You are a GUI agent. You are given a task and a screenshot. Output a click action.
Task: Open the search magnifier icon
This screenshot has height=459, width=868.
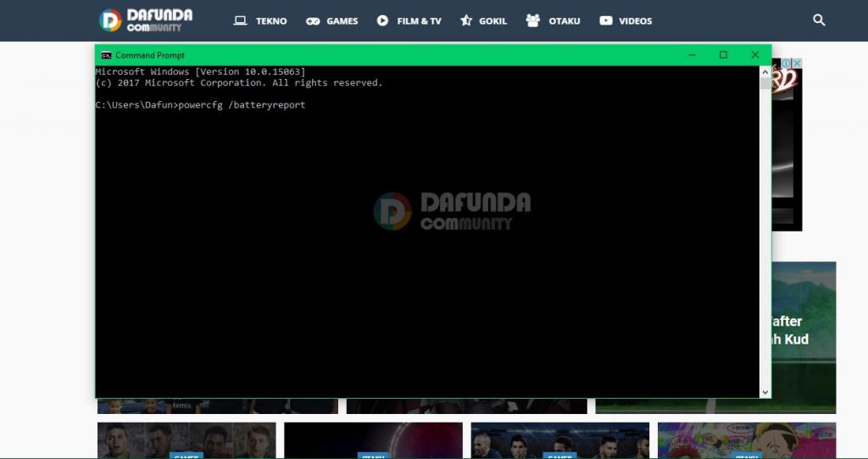tap(819, 20)
